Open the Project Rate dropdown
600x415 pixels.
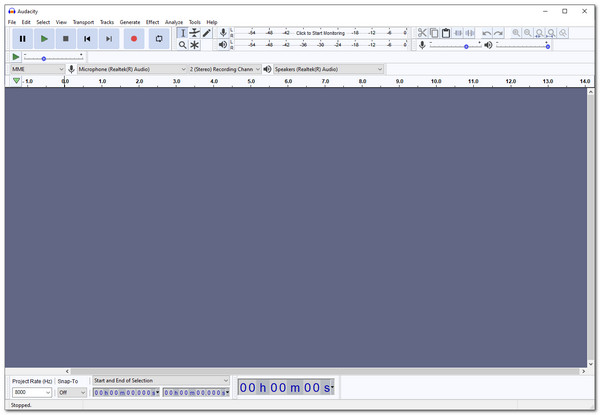[x=32, y=392]
